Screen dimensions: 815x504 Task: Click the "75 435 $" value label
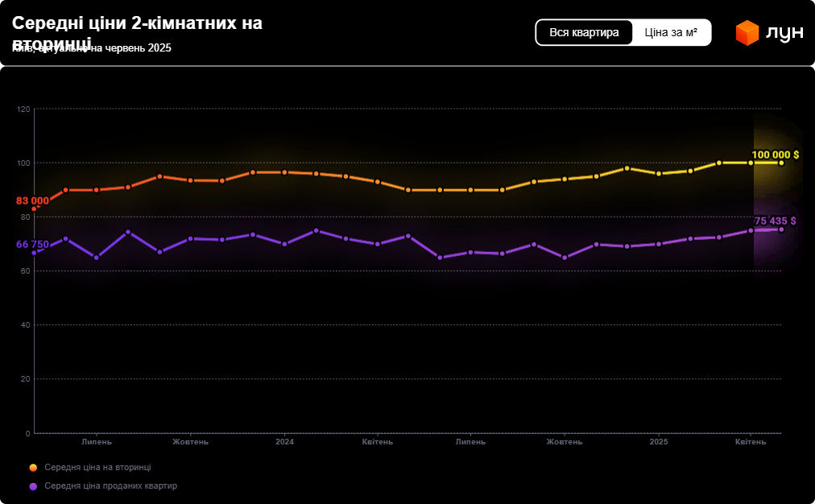point(775,221)
